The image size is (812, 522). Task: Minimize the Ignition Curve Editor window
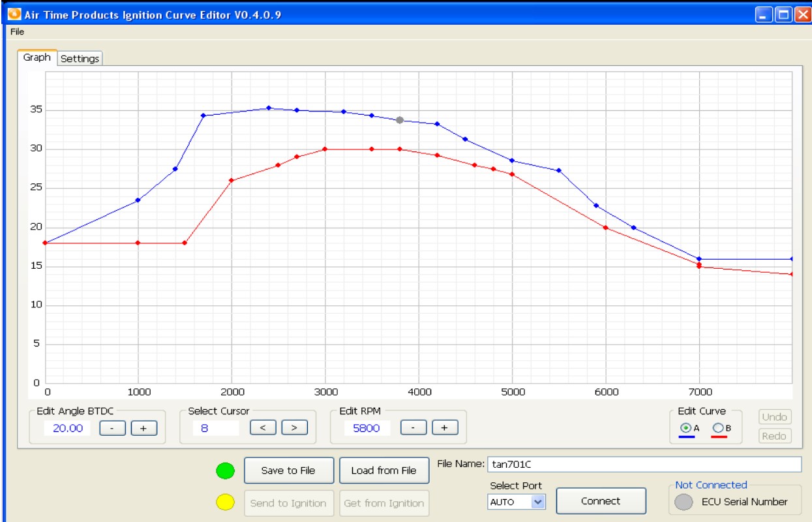click(x=765, y=14)
